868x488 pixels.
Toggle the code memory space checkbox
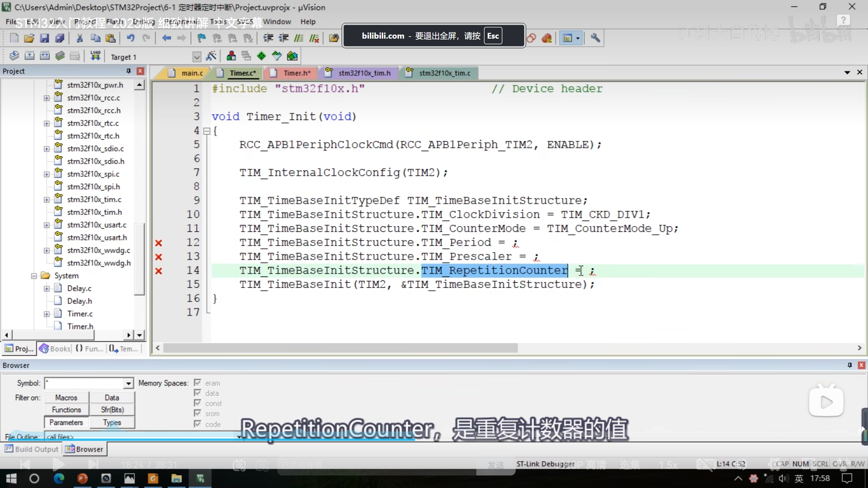[198, 424]
